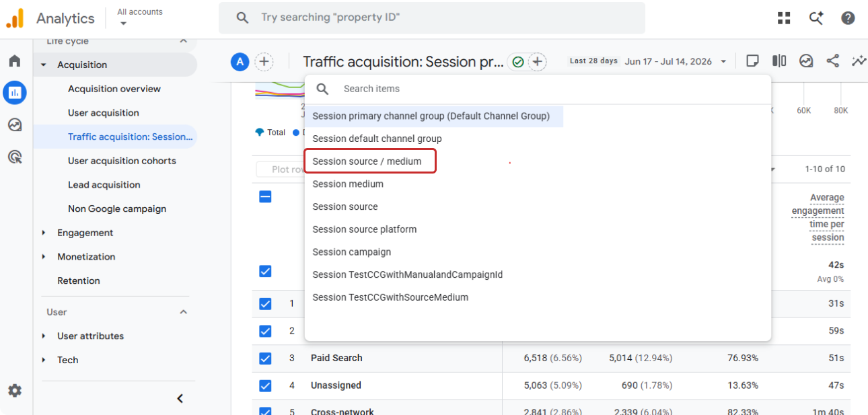Click the Unassigned row label
The height and width of the screenshot is (415, 868).
tap(336, 385)
